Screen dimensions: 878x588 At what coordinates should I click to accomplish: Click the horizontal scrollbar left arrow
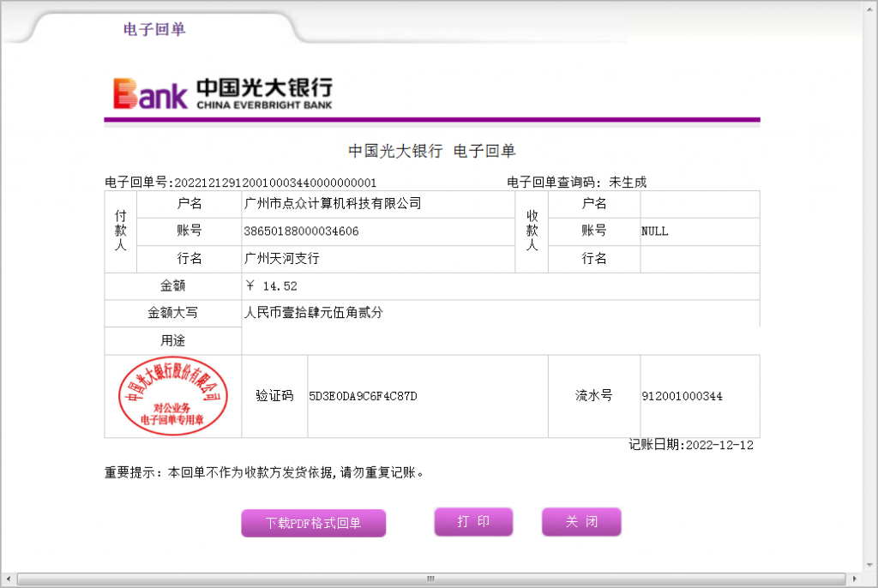click(9, 579)
